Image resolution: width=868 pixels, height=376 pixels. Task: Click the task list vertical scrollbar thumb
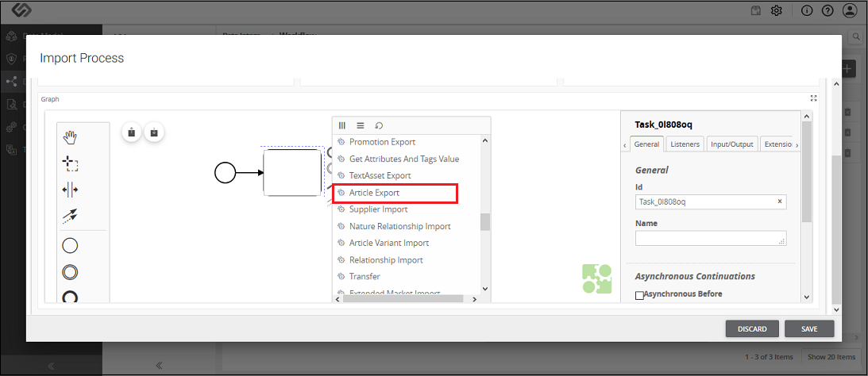pos(485,222)
